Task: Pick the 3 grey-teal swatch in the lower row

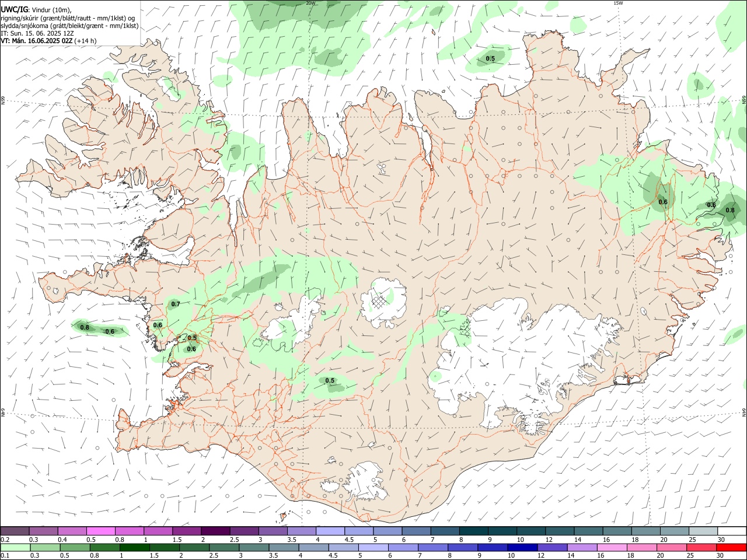Action: [x=254, y=547]
